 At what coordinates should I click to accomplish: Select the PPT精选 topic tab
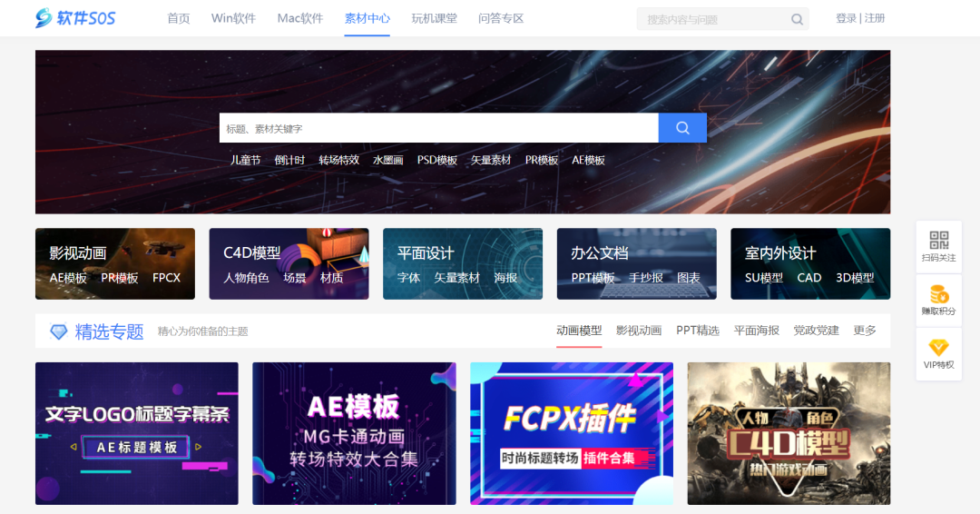[x=697, y=331]
